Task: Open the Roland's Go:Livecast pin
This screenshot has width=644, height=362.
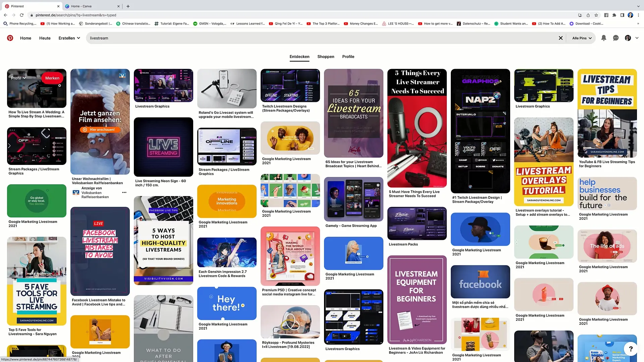Action: tap(227, 88)
